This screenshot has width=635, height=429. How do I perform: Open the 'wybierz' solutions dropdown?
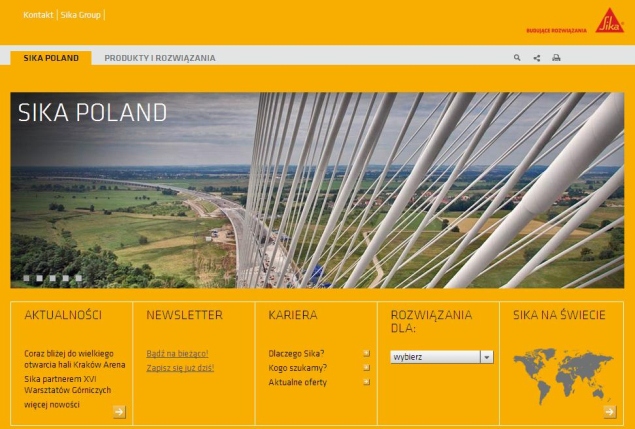(x=442, y=357)
